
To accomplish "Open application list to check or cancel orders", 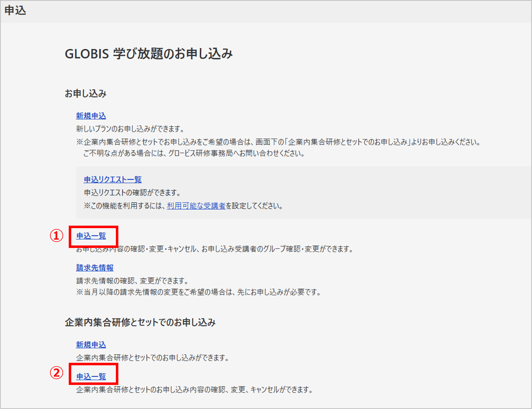I will click(x=91, y=236).
